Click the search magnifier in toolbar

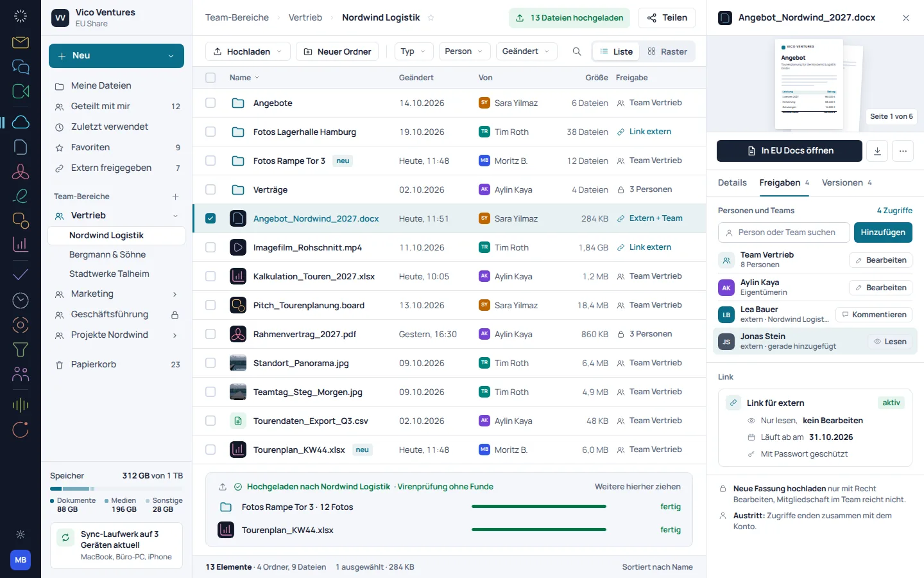(577, 51)
